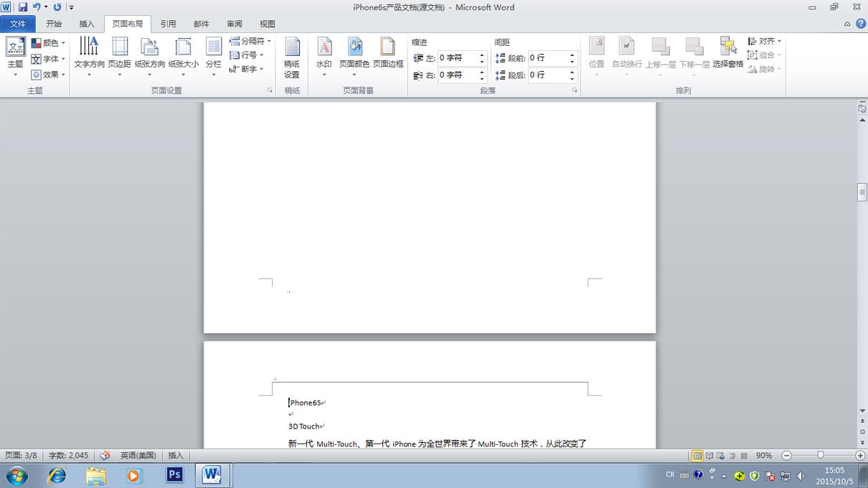The width and height of the screenshot is (868, 488).
Task: Switch to the 开始 Home tab
Action: (54, 24)
